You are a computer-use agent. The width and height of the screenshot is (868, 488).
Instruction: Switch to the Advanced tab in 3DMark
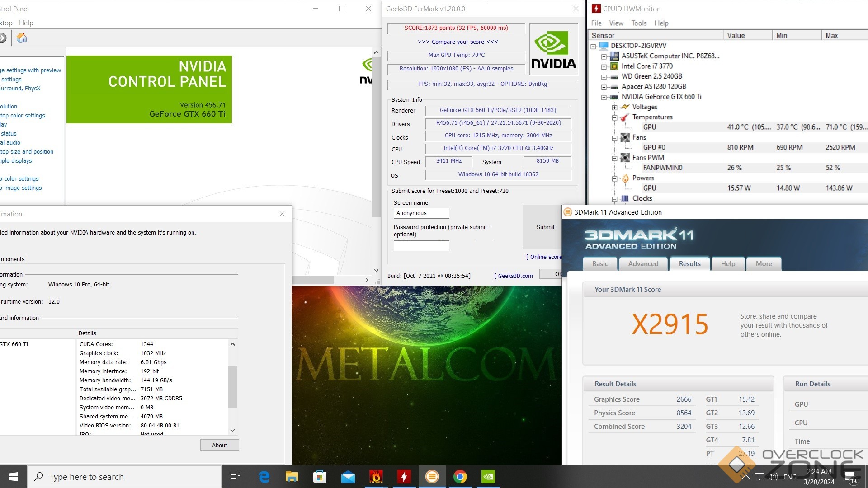[643, 264]
